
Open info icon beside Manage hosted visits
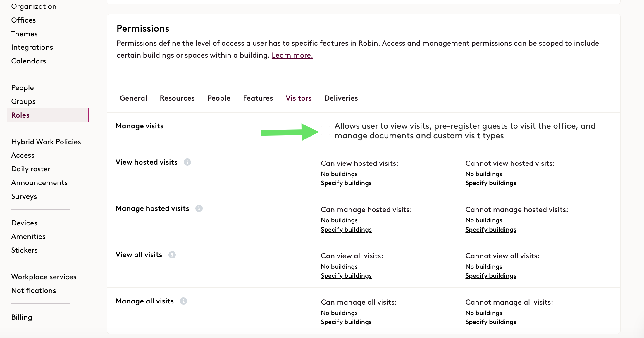click(199, 208)
